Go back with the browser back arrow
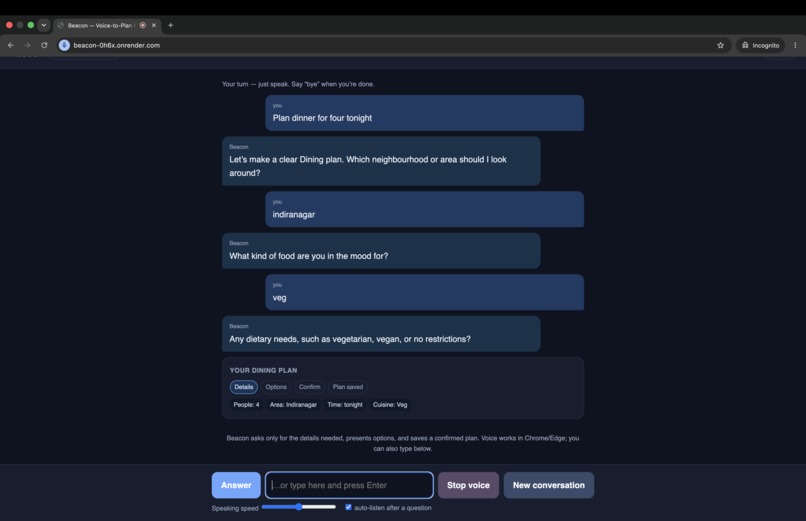This screenshot has height=521, width=806. click(x=11, y=45)
